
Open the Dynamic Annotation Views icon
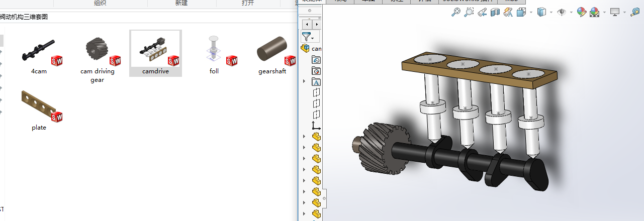[x=508, y=12]
